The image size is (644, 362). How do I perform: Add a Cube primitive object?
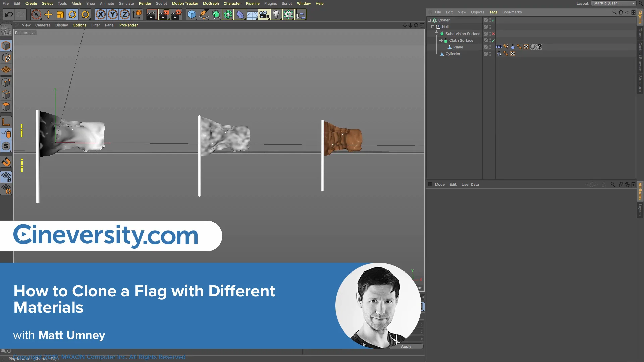click(x=192, y=14)
